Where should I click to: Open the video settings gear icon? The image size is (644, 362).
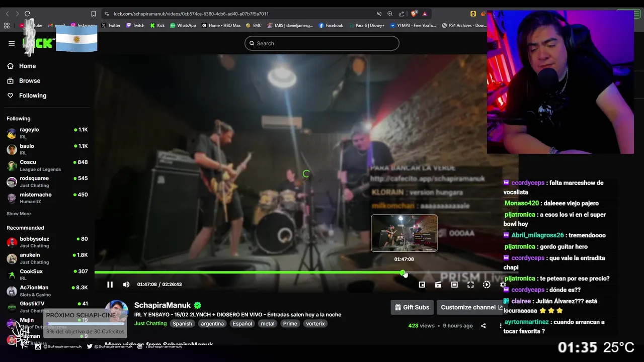pyautogui.click(x=503, y=285)
